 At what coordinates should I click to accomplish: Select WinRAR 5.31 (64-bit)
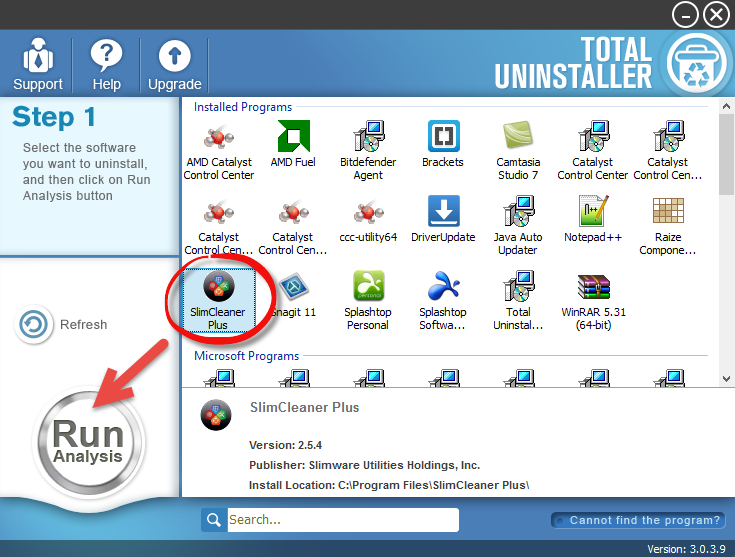(x=593, y=300)
